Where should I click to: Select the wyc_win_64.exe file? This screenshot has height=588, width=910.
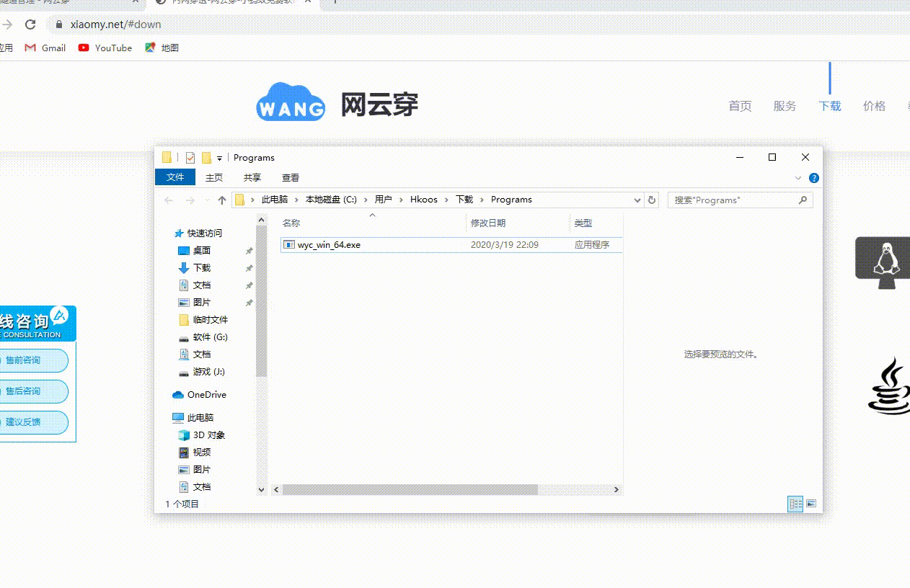click(329, 245)
